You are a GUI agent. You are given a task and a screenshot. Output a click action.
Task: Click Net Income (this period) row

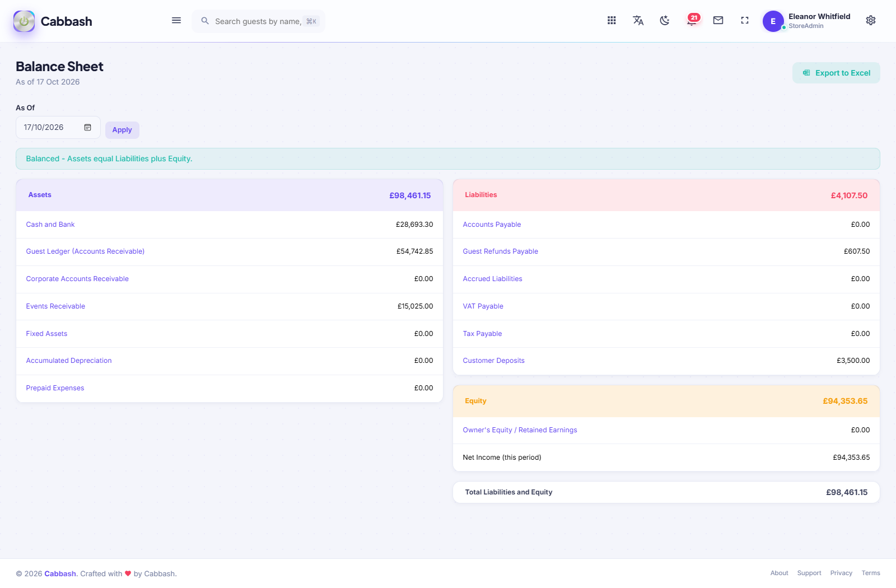666,458
